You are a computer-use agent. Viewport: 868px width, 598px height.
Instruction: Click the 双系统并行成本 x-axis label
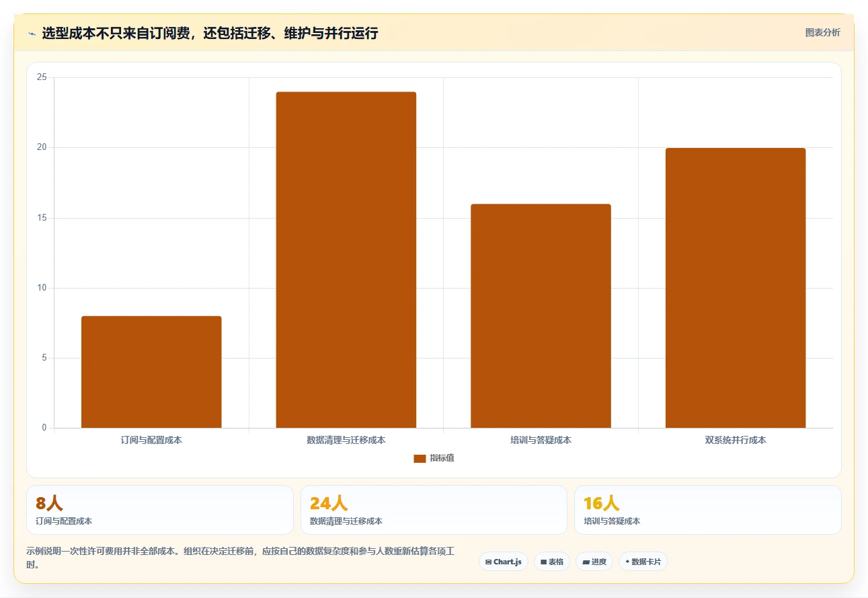(736, 440)
